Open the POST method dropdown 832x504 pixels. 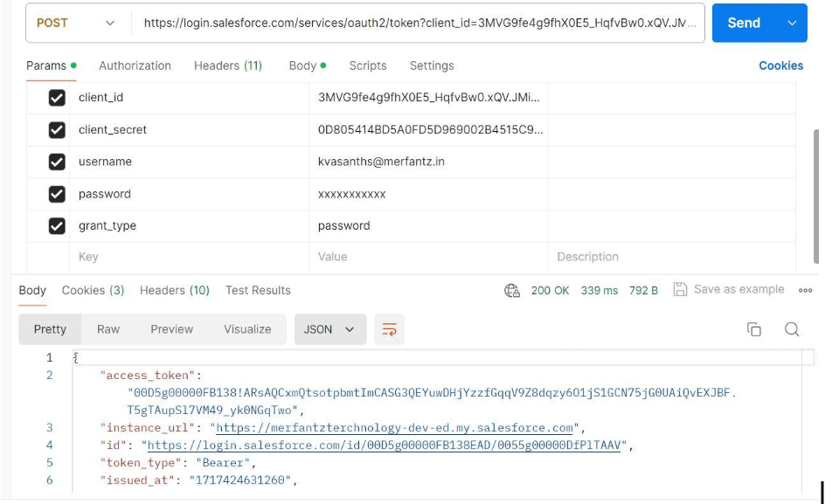[x=75, y=24]
